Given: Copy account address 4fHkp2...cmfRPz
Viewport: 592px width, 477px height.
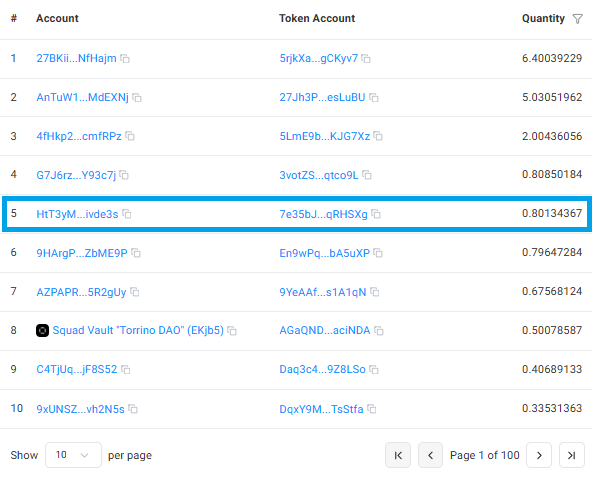Looking at the screenshot, I should tap(130, 136).
